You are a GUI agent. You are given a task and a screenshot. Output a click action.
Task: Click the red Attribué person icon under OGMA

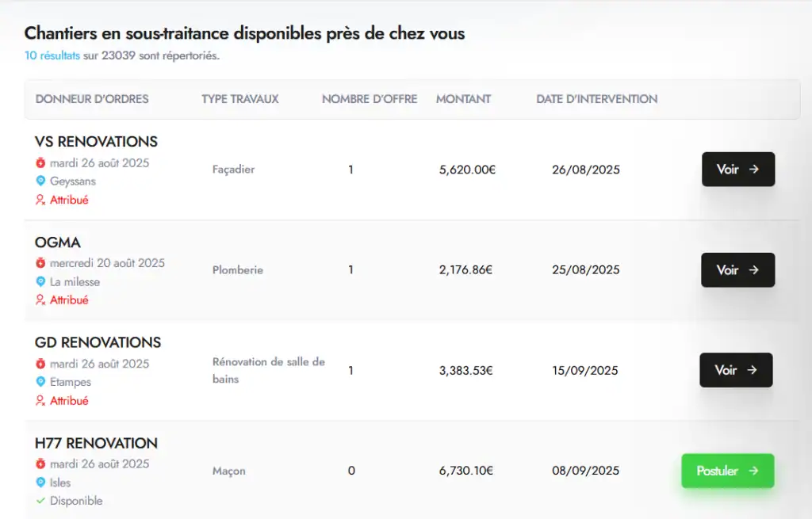click(41, 300)
